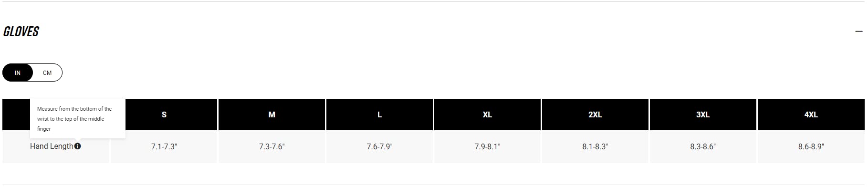Click the 3XL size column header
Viewport: 868px width, 187px height.
pyautogui.click(x=703, y=114)
